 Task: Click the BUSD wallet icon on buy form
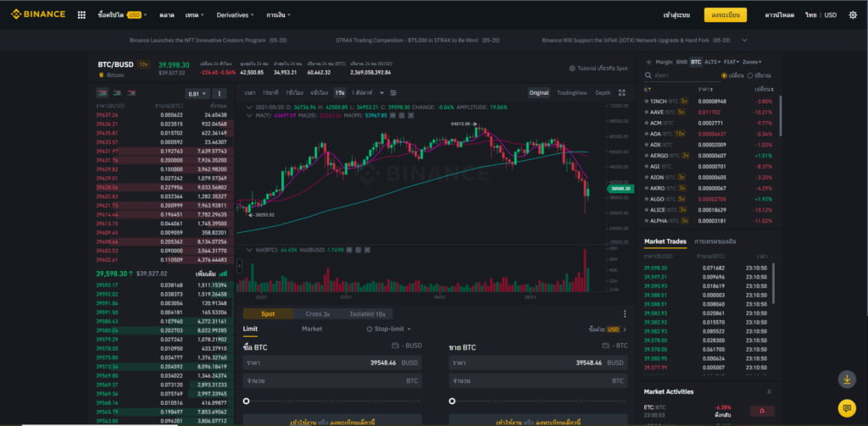pyautogui.click(x=395, y=346)
